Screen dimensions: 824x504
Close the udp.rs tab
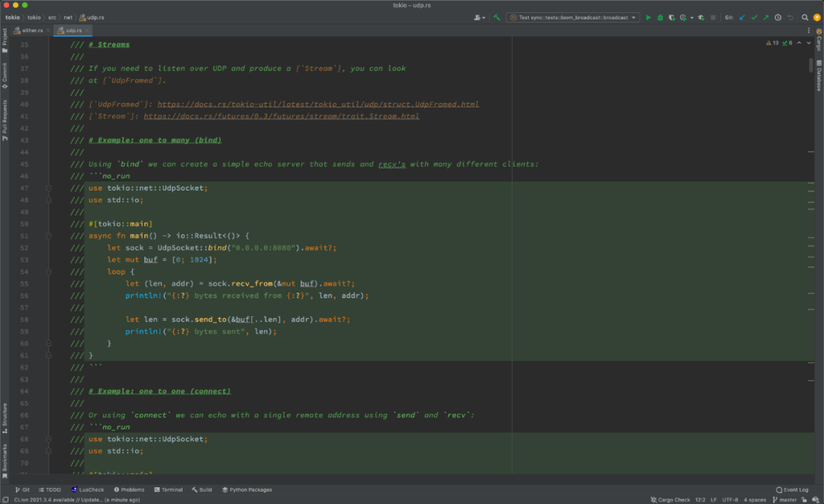tap(87, 30)
